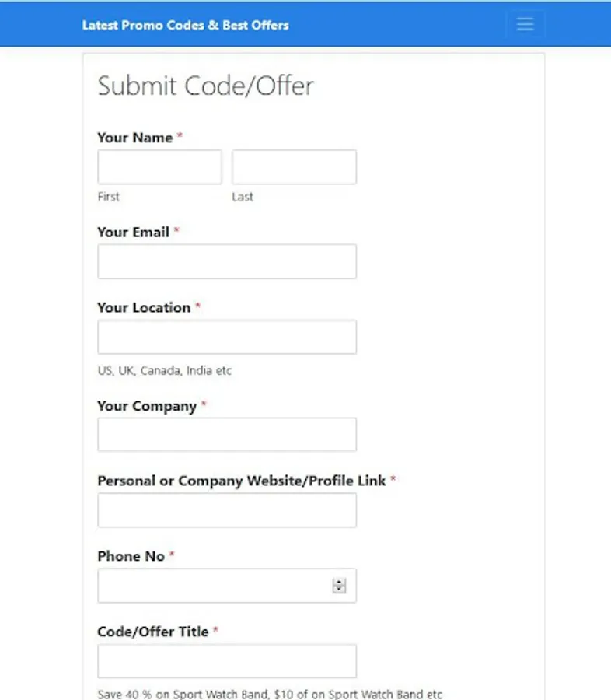Select the Your Location text field
Image resolution: width=611 pixels, height=700 pixels.
click(227, 337)
